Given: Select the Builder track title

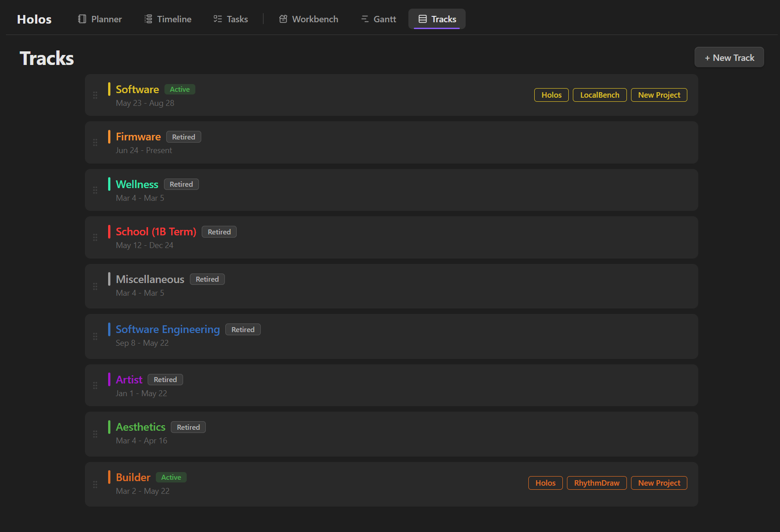Looking at the screenshot, I should point(133,477).
